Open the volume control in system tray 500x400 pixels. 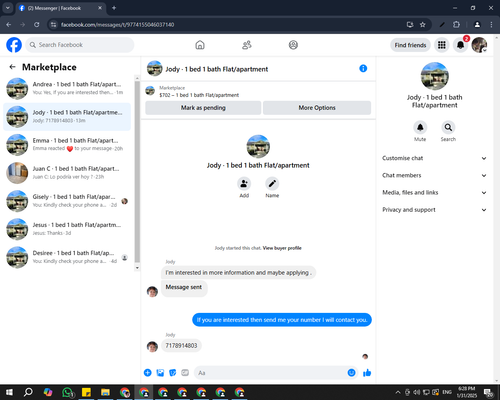(x=417, y=392)
